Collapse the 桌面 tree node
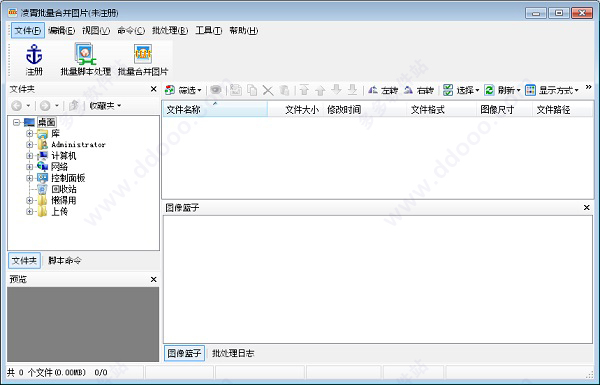Image resolution: width=600 pixels, height=385 pixels. (16, 122)
